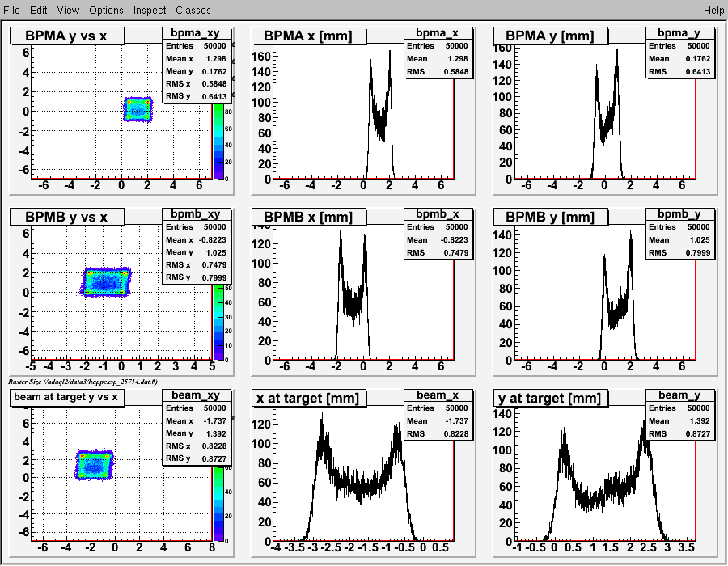Select the 'x at target [mm]' title
Viewport: 728px width, 566px height.
[x=309, y=398]
